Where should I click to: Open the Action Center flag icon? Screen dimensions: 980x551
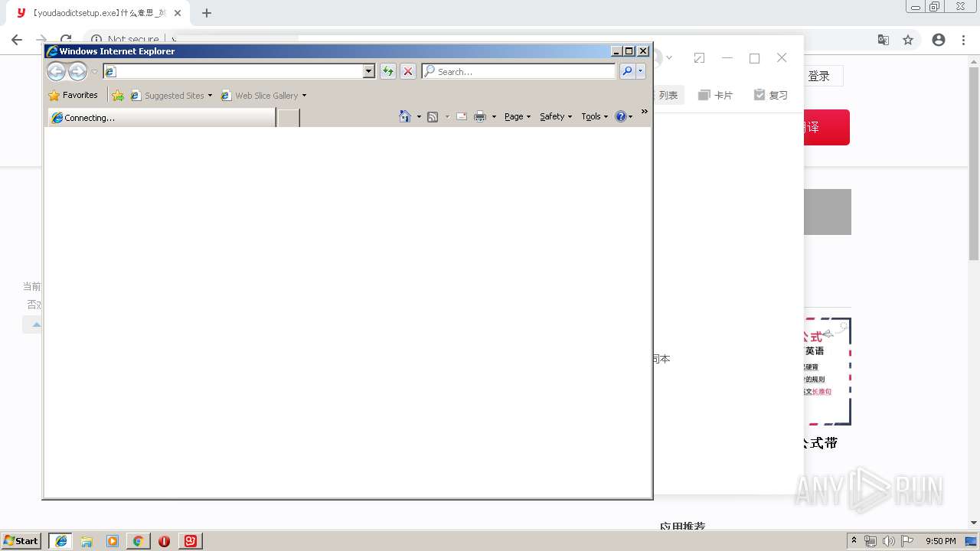coord(907,541)
